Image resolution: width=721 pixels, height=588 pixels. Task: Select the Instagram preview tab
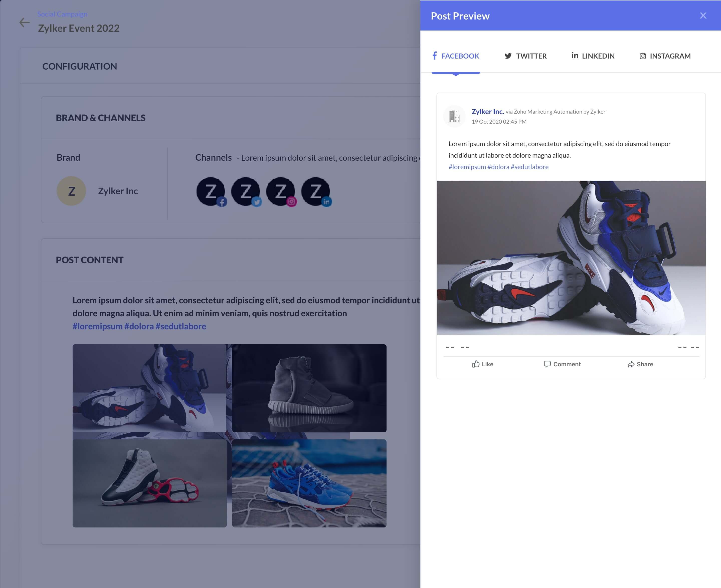click(665, 56)
